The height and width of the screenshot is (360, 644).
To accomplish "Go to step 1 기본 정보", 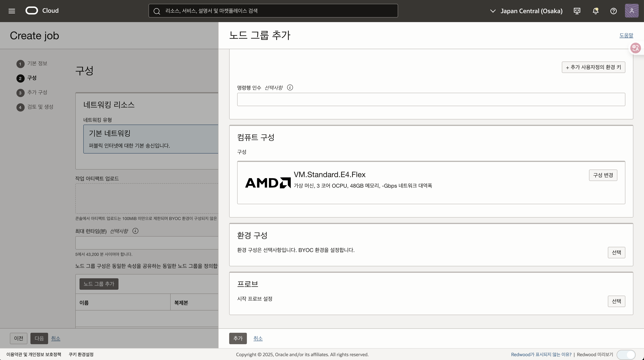I will (37, 63).
